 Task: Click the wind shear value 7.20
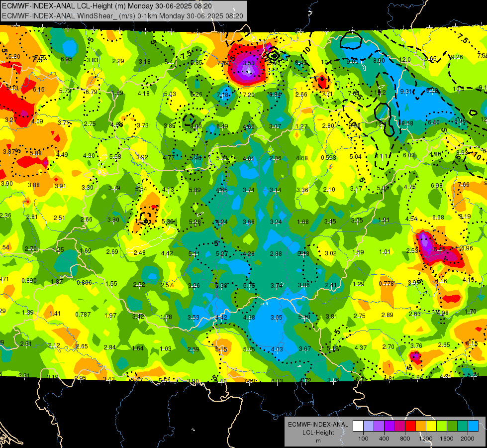pyautogui.click(x=249, y=95)
